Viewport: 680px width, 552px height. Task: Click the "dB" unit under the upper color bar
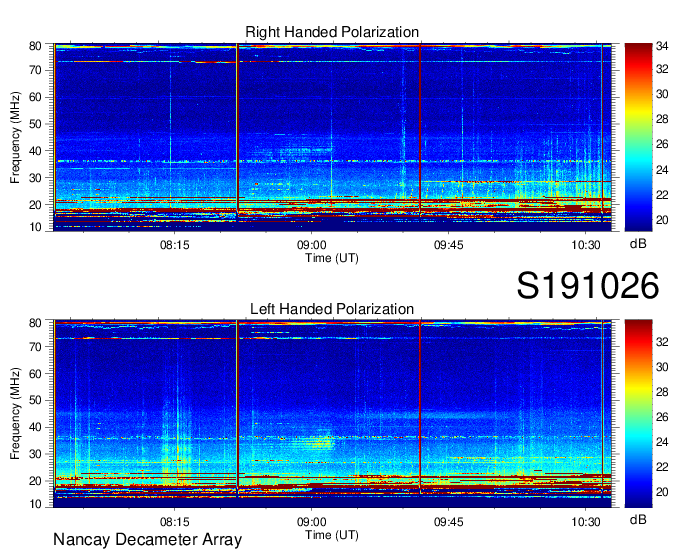638,244
